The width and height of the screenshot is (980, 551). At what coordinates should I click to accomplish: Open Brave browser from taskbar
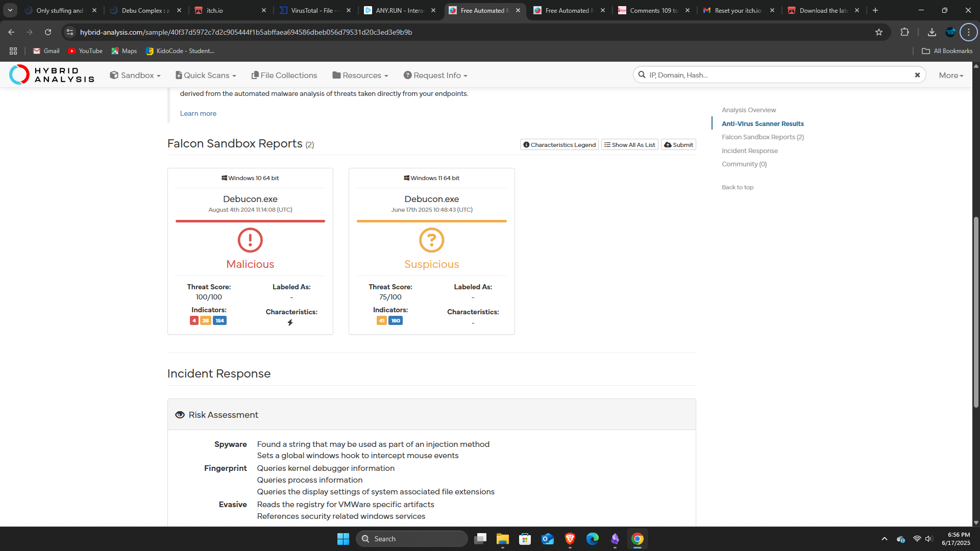570,539
